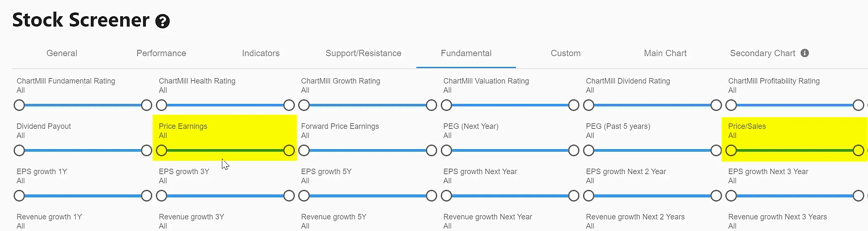
Task: Click the info icon beside Secondary Chart
Action: (x=805, y=53)
